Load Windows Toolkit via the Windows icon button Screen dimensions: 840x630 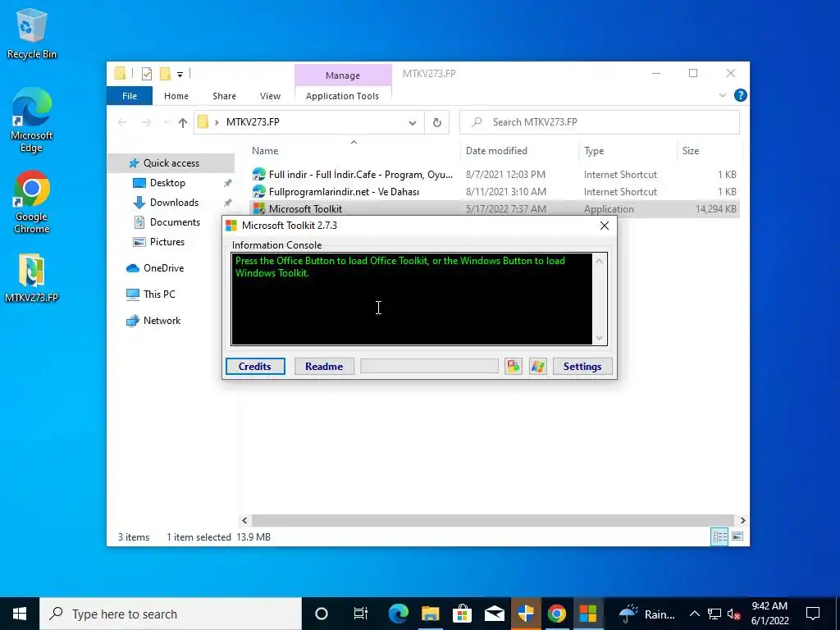(x=538, y=367)
